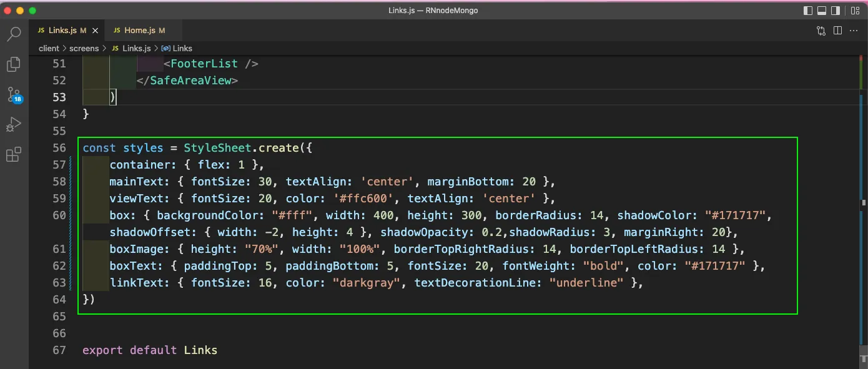
Task: Split the editor to the right
Action: click(x=837, y=30)
